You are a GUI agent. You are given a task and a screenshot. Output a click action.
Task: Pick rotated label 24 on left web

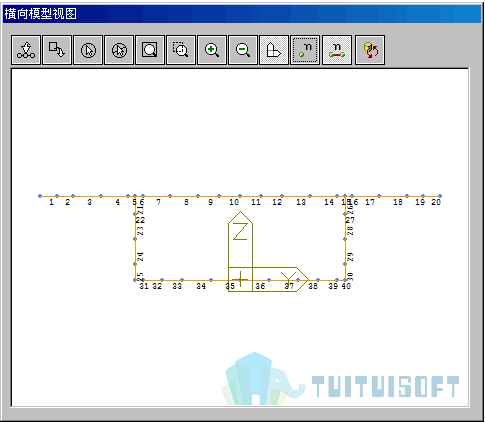tap(141, 257)
